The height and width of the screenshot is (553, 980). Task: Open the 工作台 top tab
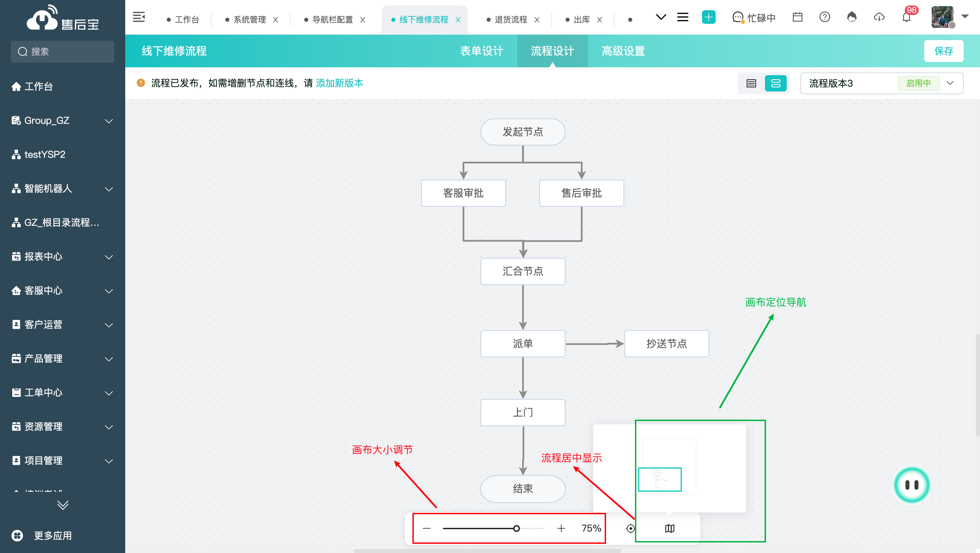[x=183, y=20]
